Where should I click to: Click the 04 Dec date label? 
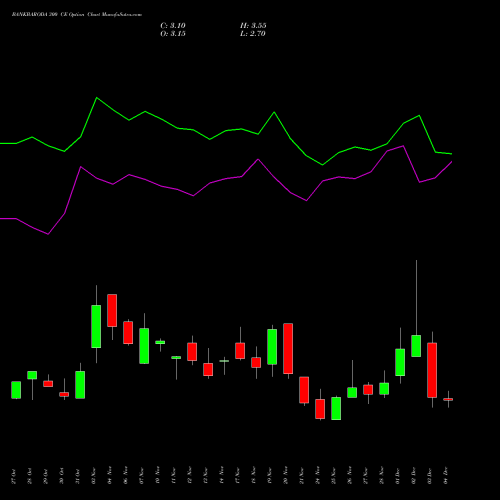click(446, 476)
